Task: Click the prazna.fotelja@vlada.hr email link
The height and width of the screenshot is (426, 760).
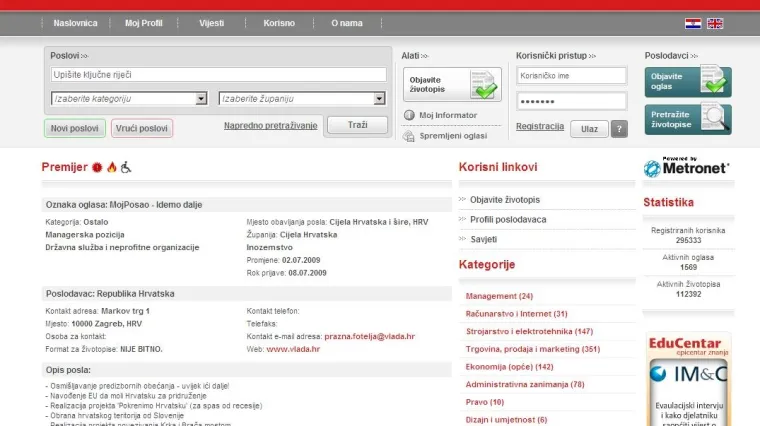Action: (369, 336)
